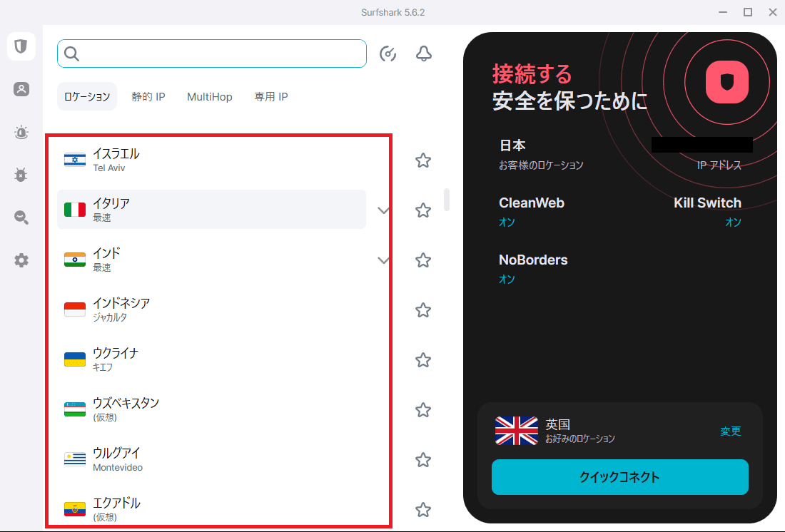The image size is (785, 532).
Task: Close the Surfshark window
Action: coord(772,12)
